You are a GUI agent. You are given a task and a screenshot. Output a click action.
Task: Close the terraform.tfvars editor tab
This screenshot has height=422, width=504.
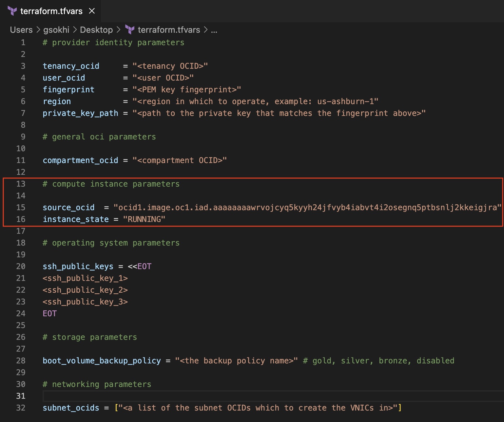coord(91,11)
